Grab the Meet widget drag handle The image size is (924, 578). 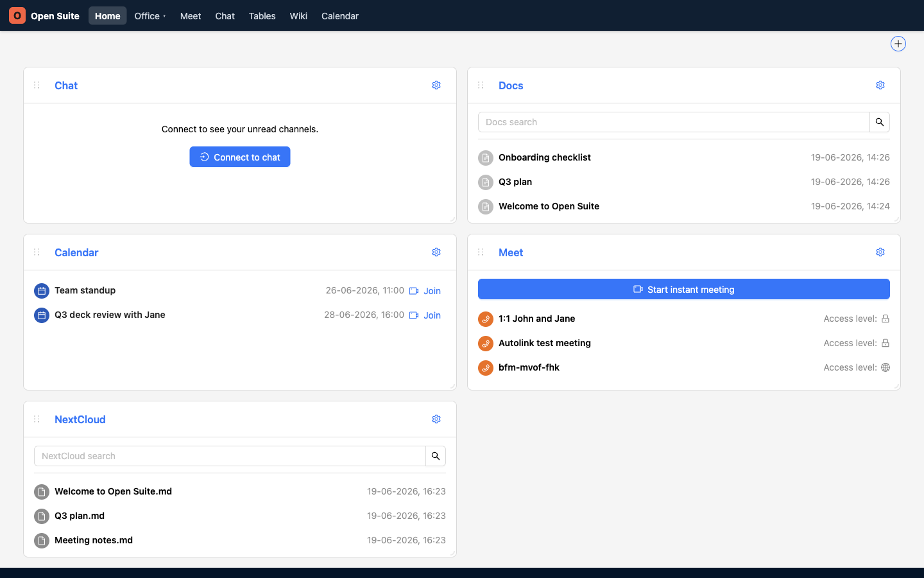click(x=481, y=252)
